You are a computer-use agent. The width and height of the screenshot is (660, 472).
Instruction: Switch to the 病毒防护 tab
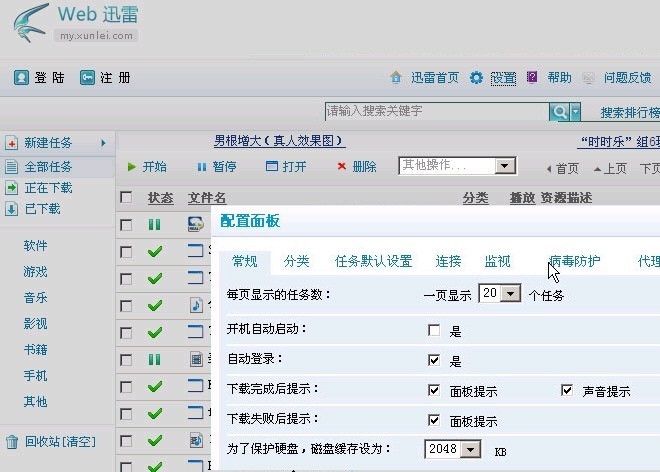point(574,262)
